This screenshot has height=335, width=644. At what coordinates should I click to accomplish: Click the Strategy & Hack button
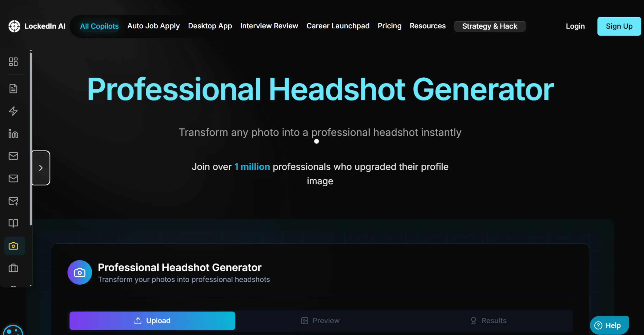[490, 26]
